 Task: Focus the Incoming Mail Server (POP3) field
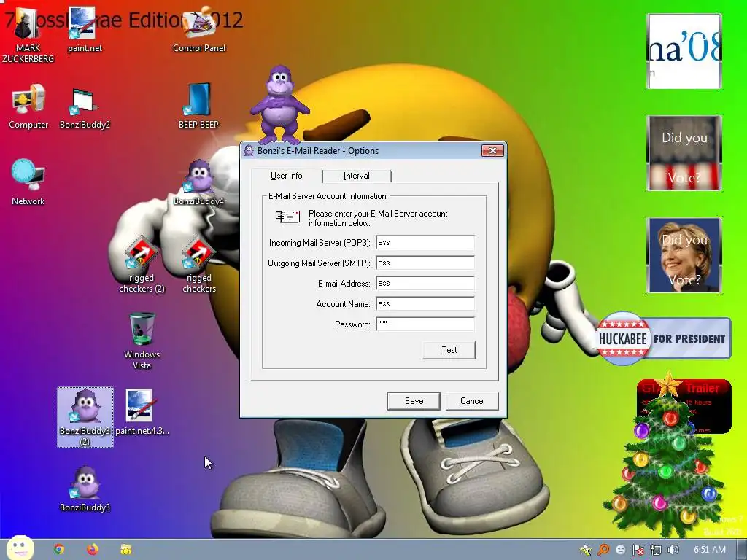click(425, 242)
